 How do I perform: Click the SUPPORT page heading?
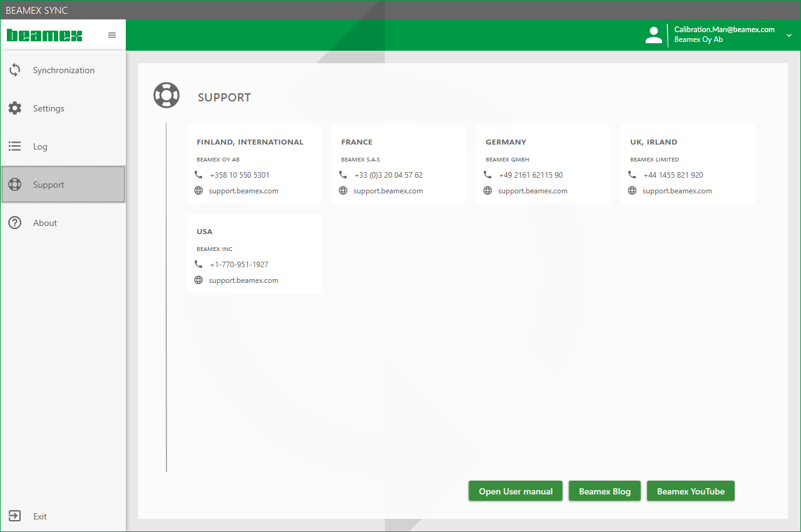(x=224, y=98)
